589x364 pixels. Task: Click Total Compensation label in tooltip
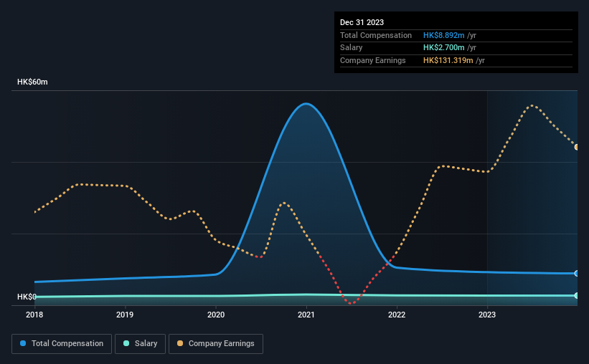[x=376, y=35]
